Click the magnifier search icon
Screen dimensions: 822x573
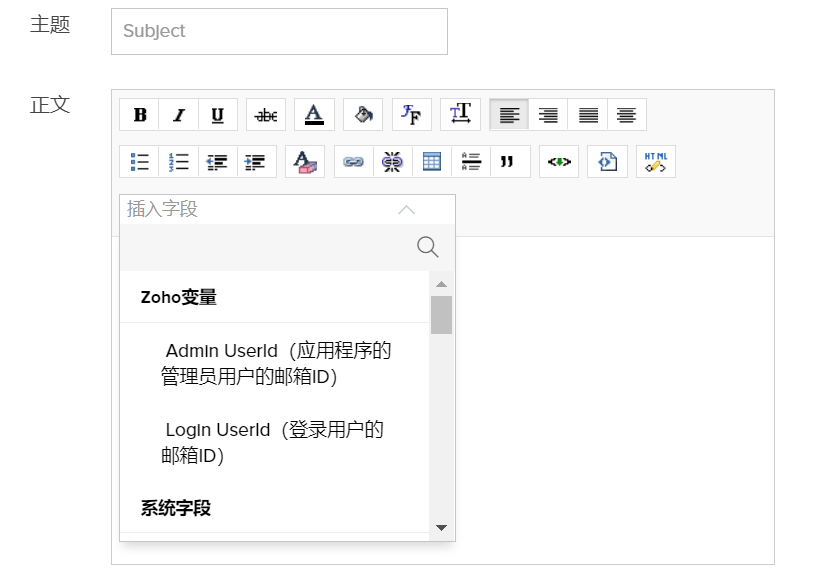click(x=428, y=247)
